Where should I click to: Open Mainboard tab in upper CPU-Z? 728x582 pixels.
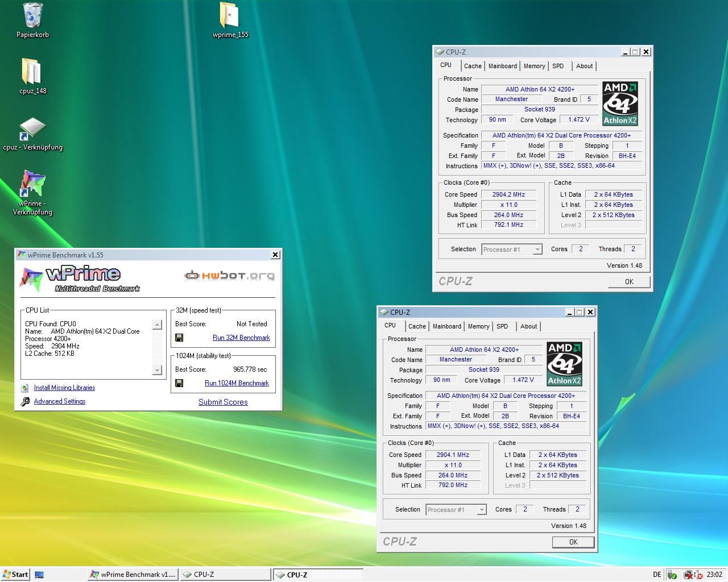coord(503,66)
